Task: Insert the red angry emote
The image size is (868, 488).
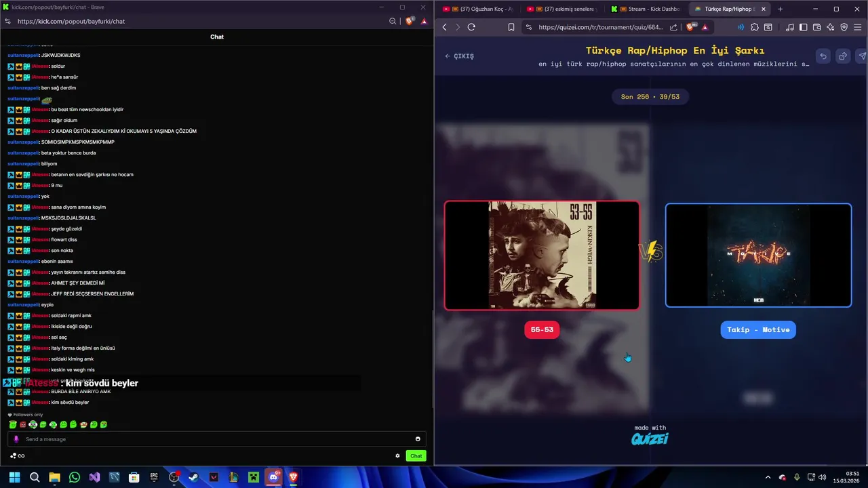Action: click(x=22, y=424)
